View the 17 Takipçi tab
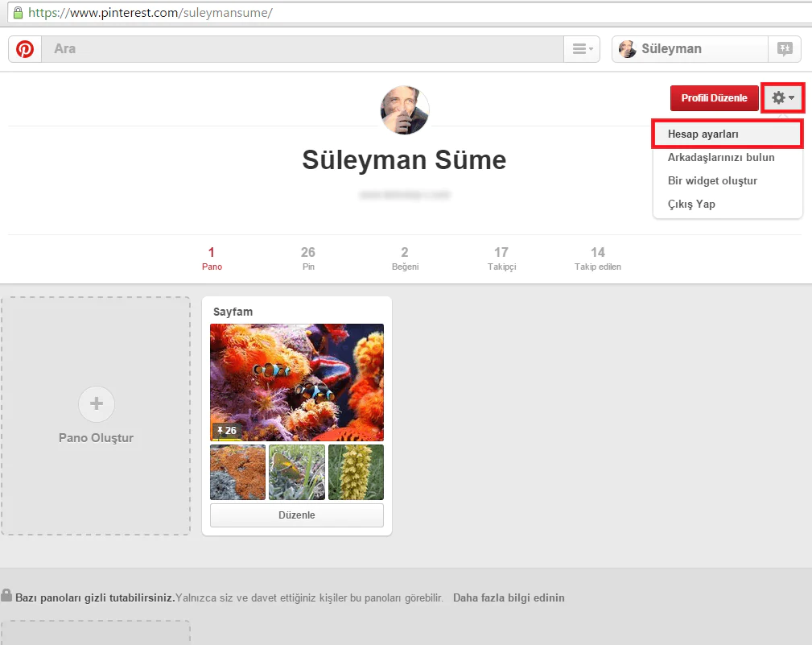This screenshot has width=812, height=645. 501,258
